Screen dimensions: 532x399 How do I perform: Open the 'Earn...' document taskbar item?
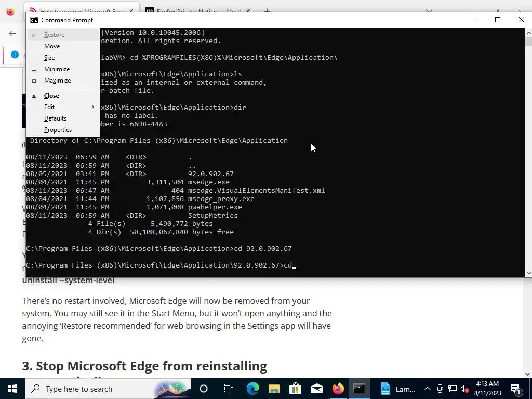click(397, 389)
